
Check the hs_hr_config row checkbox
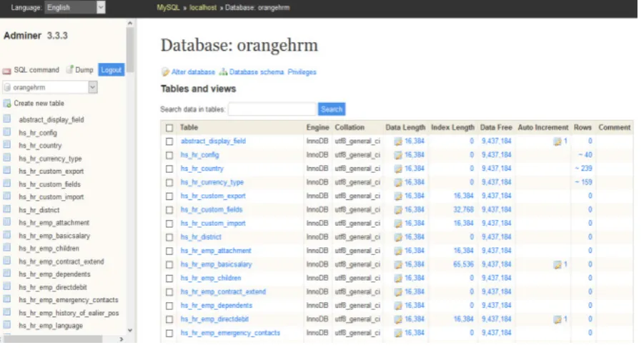tap(169, 155)
